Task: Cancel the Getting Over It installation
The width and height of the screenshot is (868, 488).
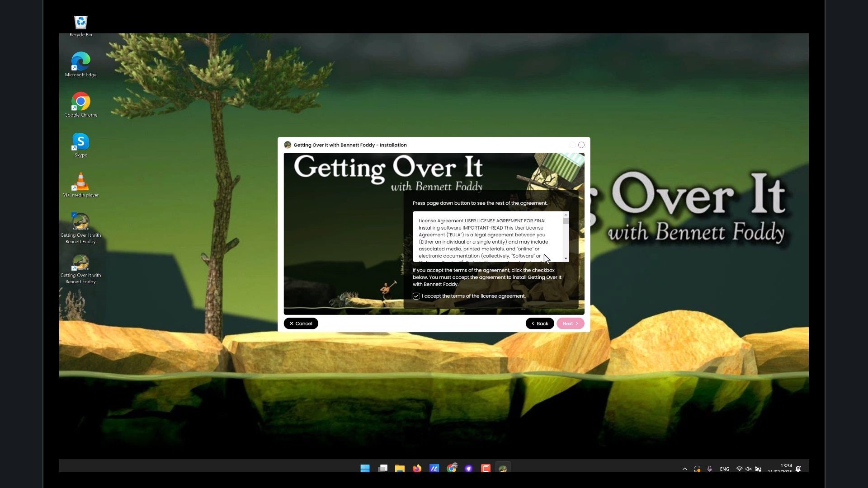Action: tap(301, 324)
